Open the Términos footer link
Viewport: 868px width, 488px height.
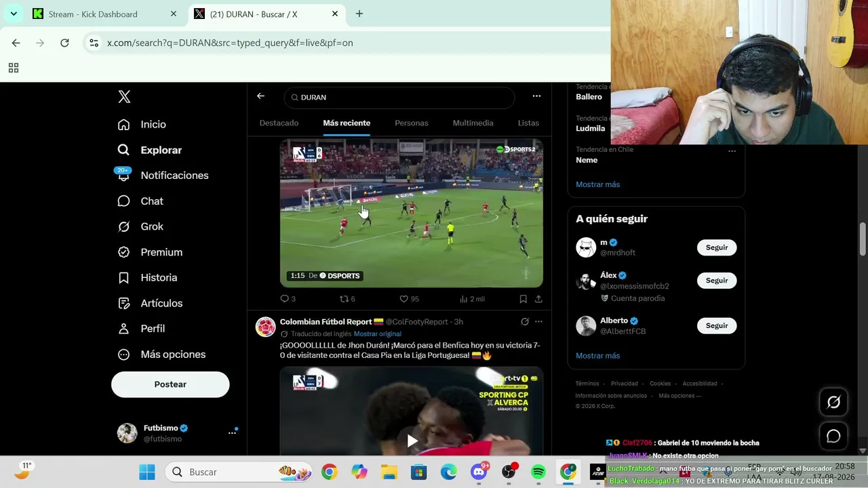tap(587, 384)
